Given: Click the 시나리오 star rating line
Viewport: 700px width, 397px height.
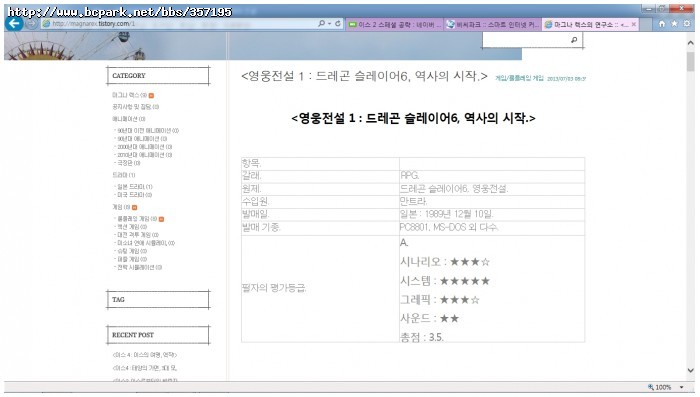Looking at the screenshot, I should click(x=445, y=262).
